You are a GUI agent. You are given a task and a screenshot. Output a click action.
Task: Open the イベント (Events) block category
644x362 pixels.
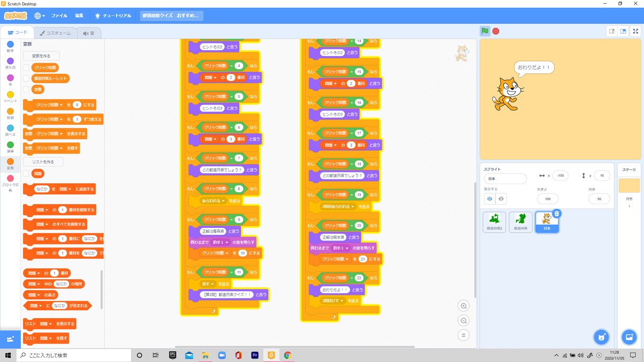point(10,97)
